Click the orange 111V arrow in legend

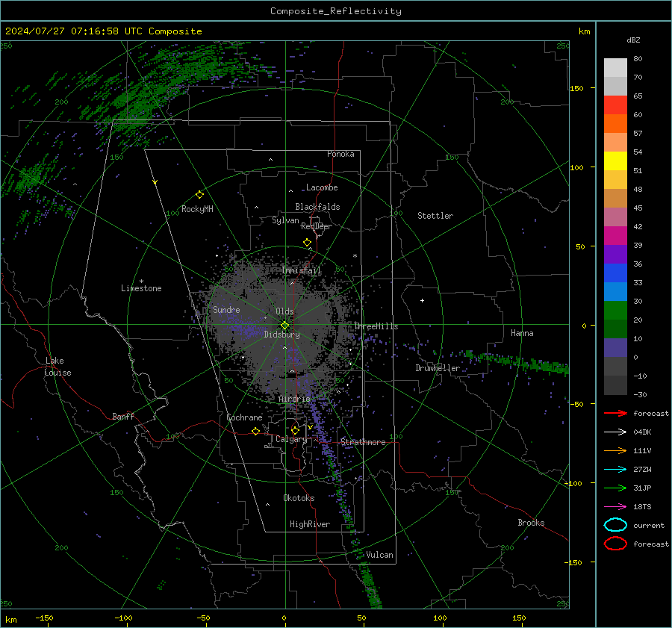point(615,450)
